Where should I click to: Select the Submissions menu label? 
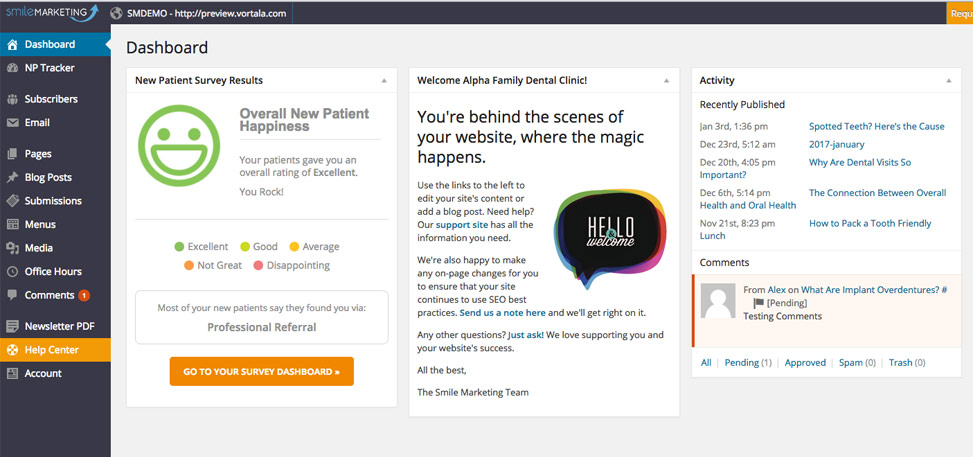click(53, 201)
